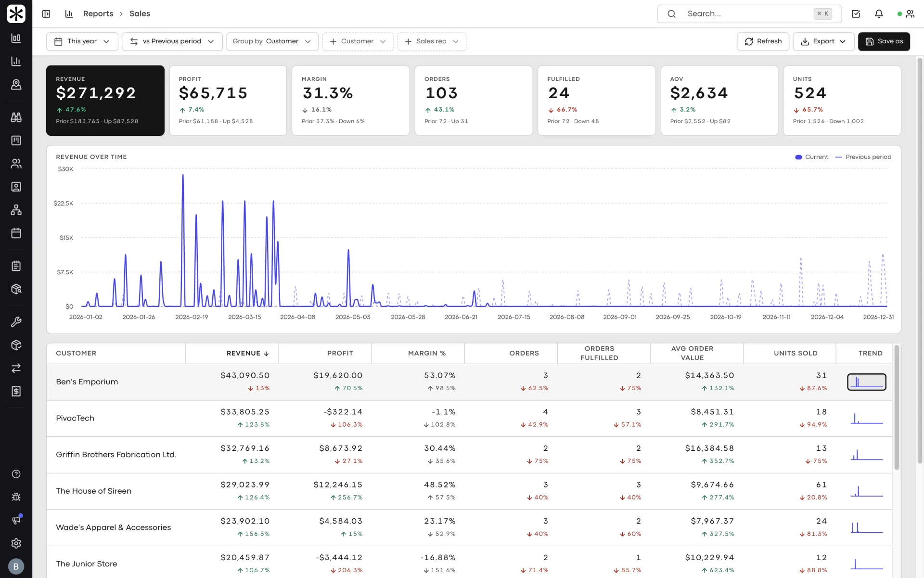Select the Fulfilled metric card
This screenshot has height=578, width=924.
597,101
